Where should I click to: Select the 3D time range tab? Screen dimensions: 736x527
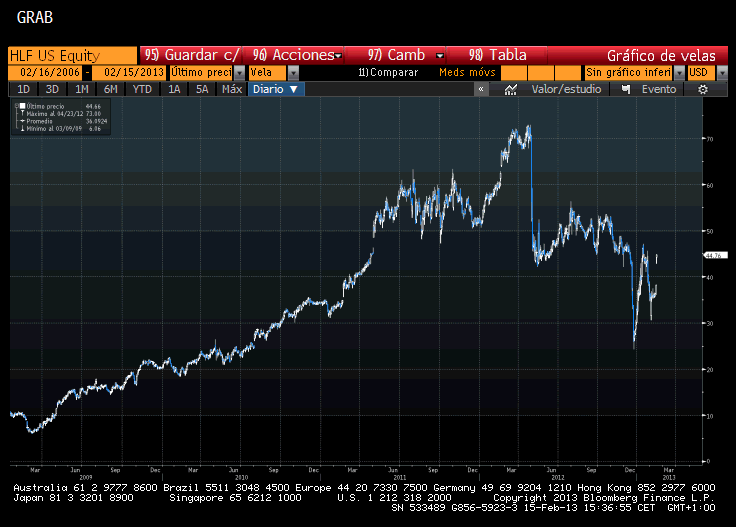click(52, 89)
